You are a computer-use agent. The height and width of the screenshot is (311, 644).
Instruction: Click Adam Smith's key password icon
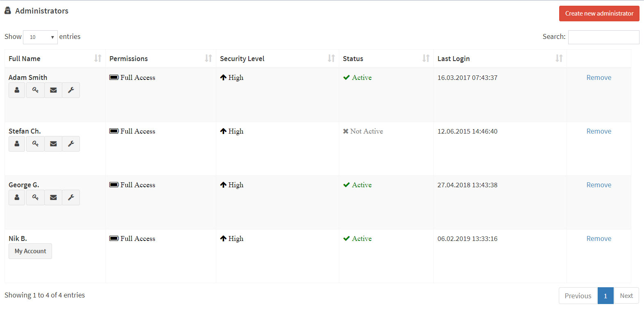coord(35,90)
